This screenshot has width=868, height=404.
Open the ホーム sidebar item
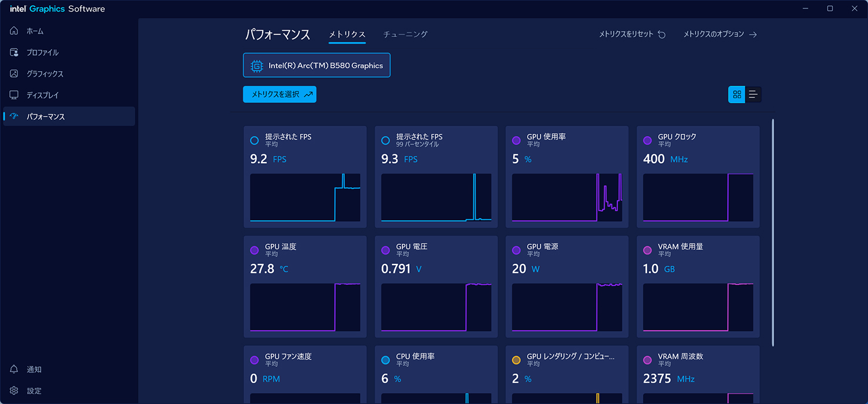tap(69, 31)
